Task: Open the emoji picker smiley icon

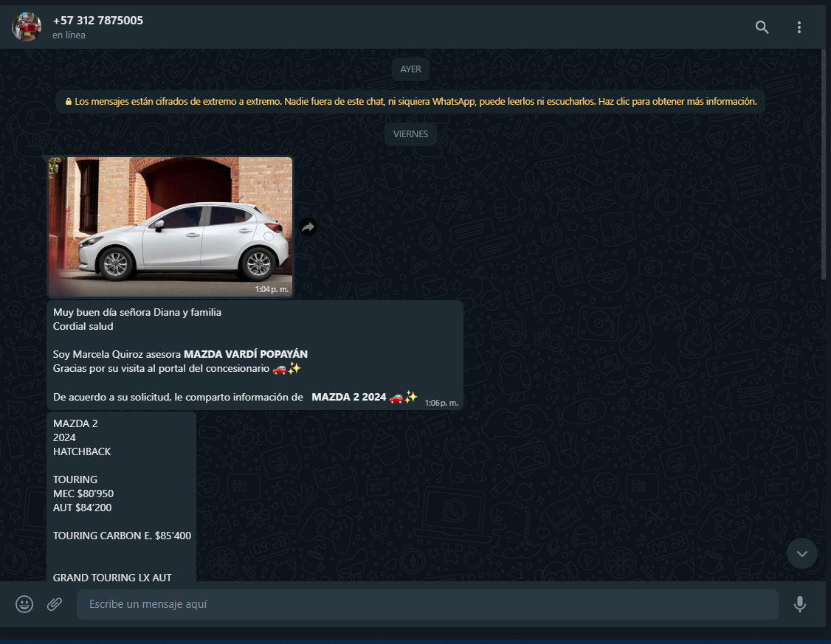Action: pyautogui.click(x=24, y=603)
